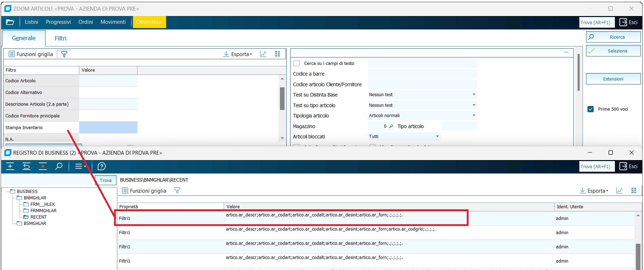Click Funzioni griglia in Registro grid
The width and height of the screenshot is (644, 270).
click(x=144, y=191)
